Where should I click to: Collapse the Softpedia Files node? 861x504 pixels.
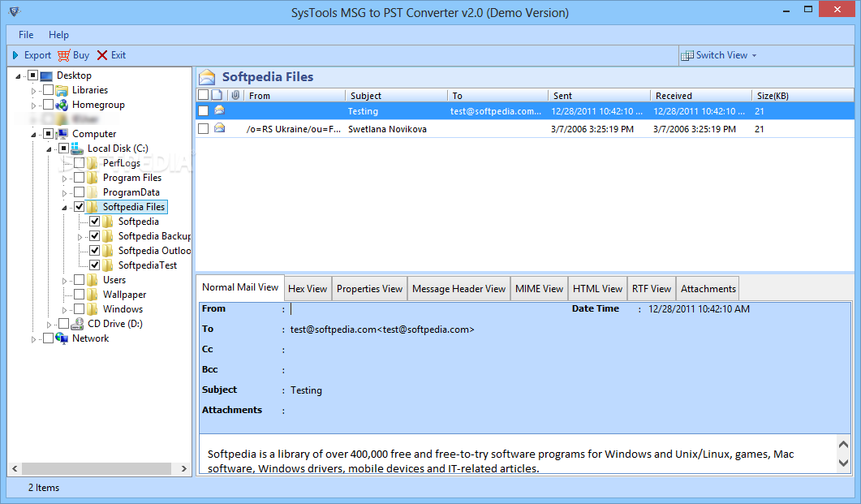[x=64, y=208]
